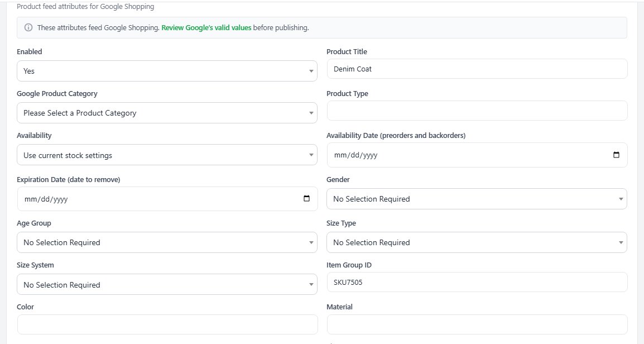The width and height of the screenshot is (644, 344).
Task: Focus the Material text field
Action: 477,324
